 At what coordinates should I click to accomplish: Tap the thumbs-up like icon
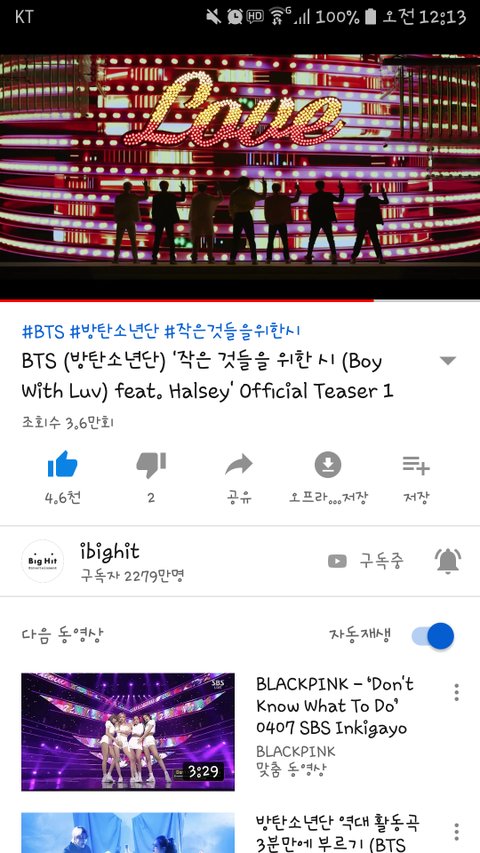tap(63, 465)
